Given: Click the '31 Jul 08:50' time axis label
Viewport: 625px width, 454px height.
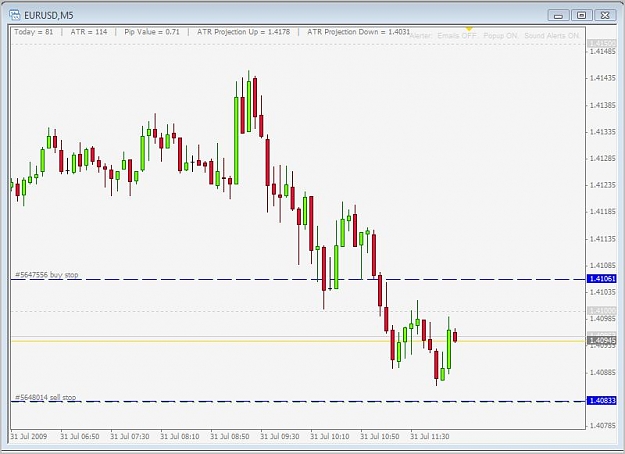Looking at the screenshot, I should [x=230, y=436].
